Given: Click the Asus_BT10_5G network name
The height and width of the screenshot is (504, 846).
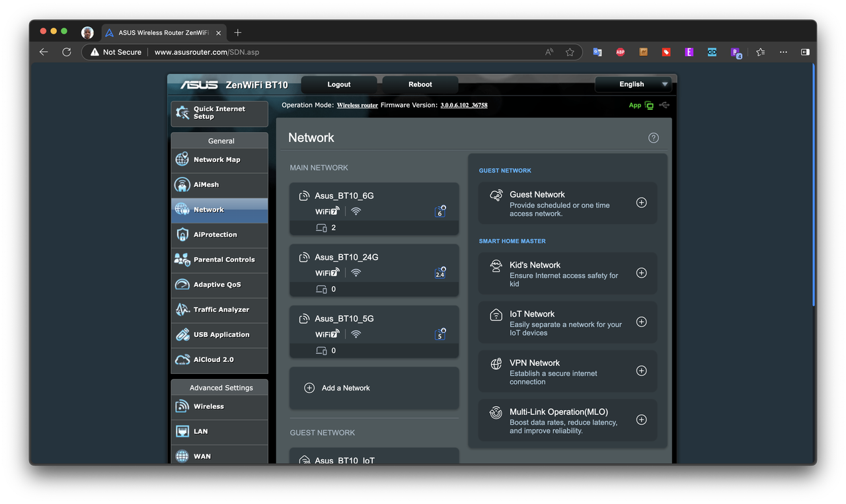Looking at the screenshot, I should pos(344,318).
